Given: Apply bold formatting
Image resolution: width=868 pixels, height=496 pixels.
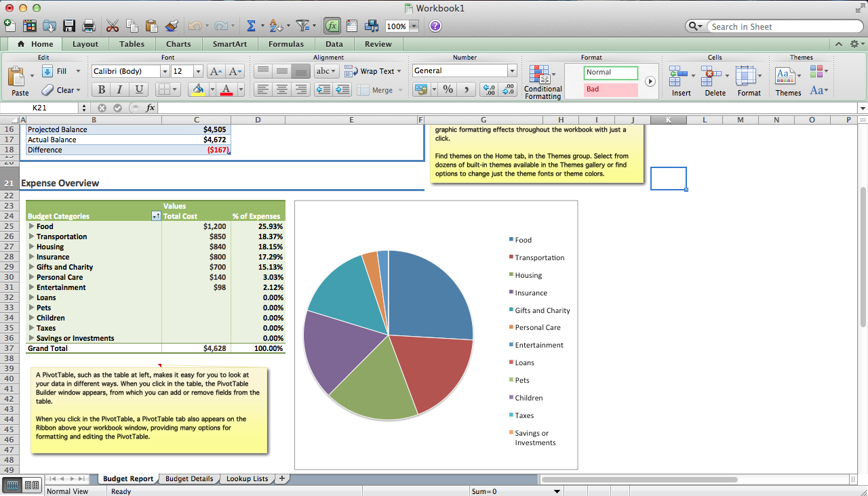Looking at the screenshot, I should pyautogui.click(x=102, y=89).
